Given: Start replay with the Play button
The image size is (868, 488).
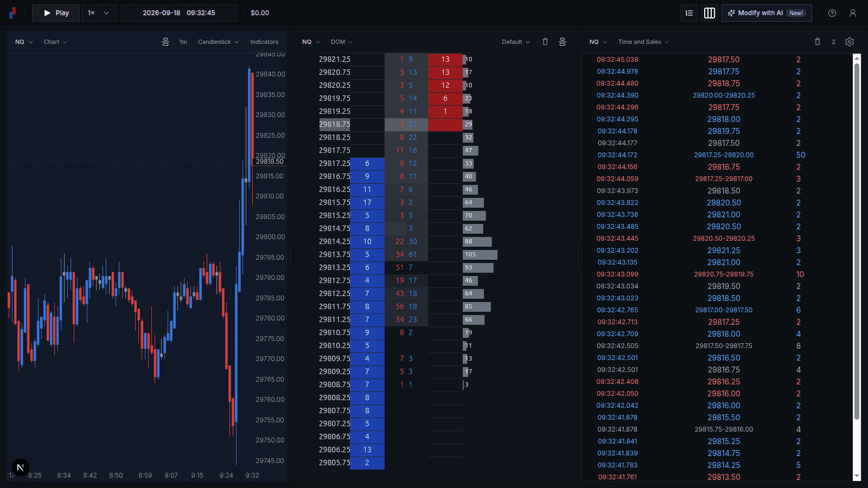Looking at the screenshot, I should pyautogui.click(x=56, y=13).
